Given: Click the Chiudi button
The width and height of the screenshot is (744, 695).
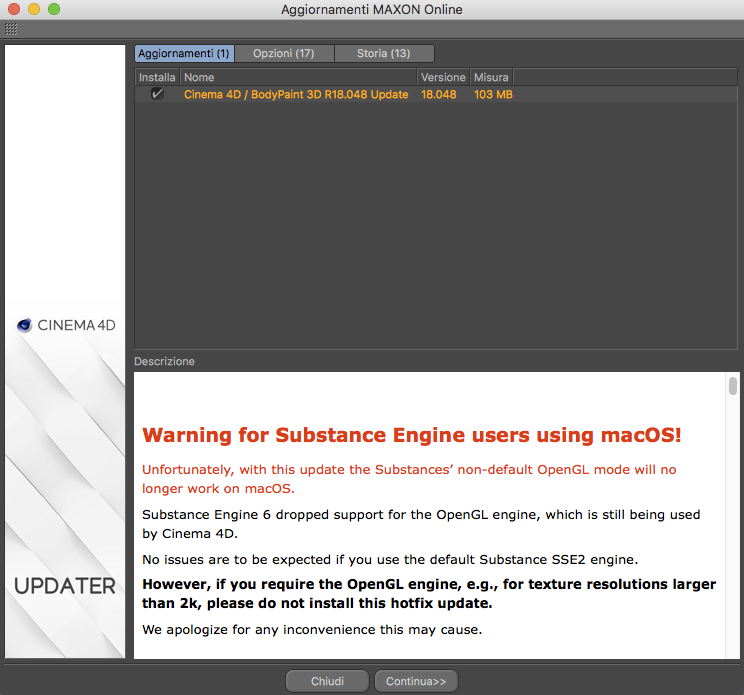Looking at the screenshot, I should coord(327,681).
